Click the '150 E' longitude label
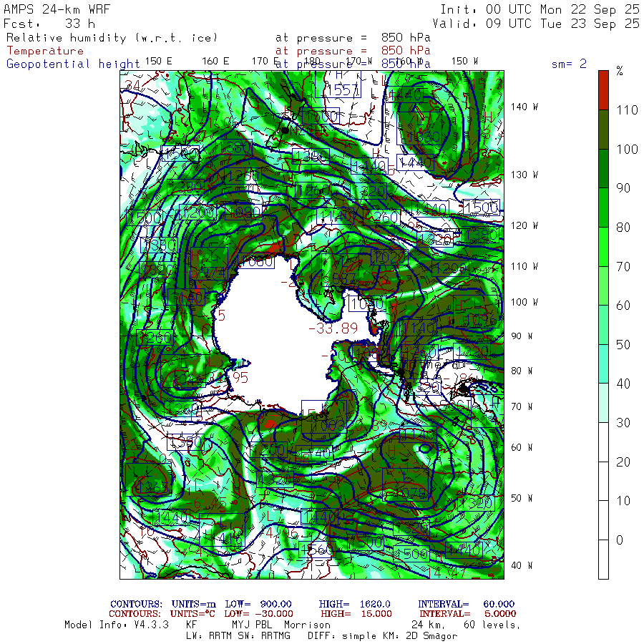The image size is (644, 644). 158,61
